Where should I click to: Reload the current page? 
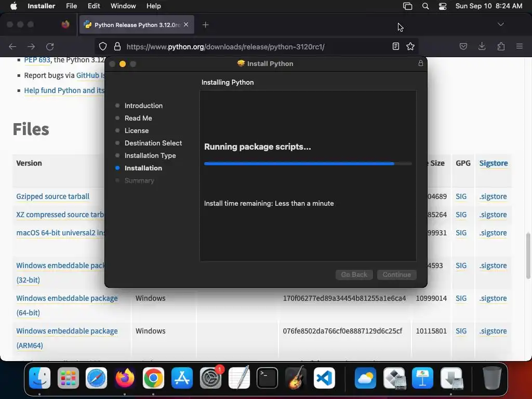tap(50, 46)
